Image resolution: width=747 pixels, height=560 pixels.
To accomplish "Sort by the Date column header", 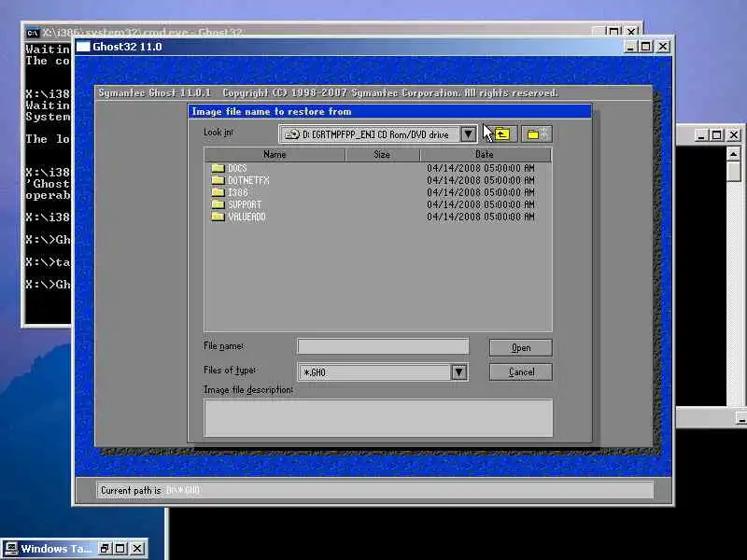I will point(485,154).
